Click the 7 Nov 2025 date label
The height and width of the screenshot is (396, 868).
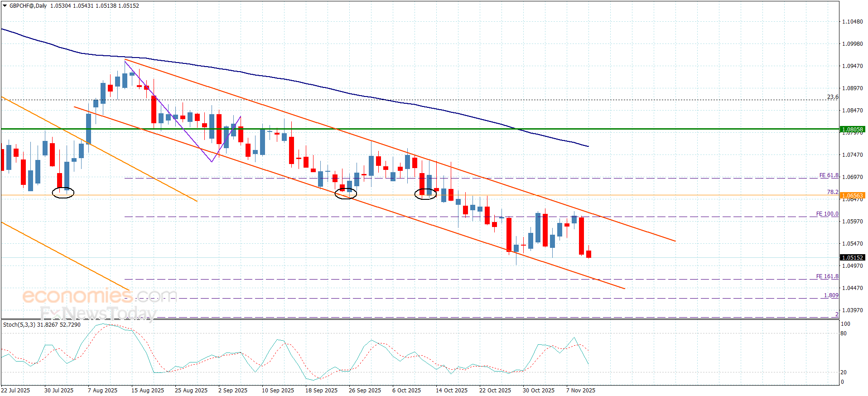coord(581,391)
